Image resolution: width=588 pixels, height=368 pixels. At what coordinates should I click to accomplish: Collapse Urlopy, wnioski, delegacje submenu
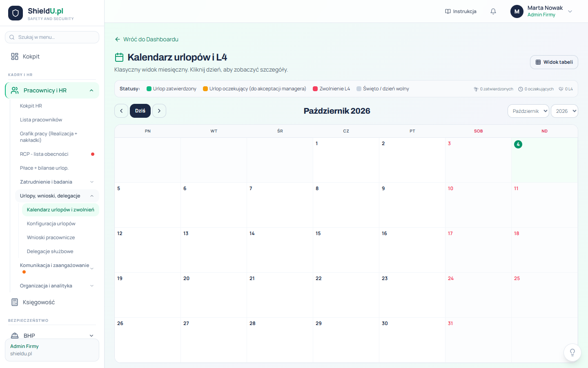click(x=57, y=196)
